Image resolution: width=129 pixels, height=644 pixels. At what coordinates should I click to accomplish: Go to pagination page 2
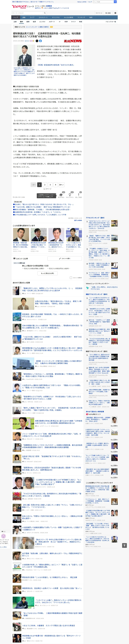point(45,185)
